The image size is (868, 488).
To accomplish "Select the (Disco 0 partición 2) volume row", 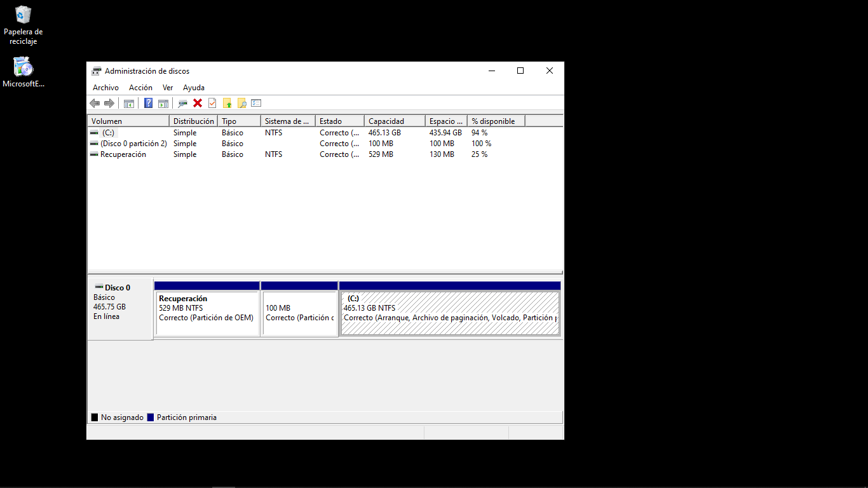I will (325, 144).
